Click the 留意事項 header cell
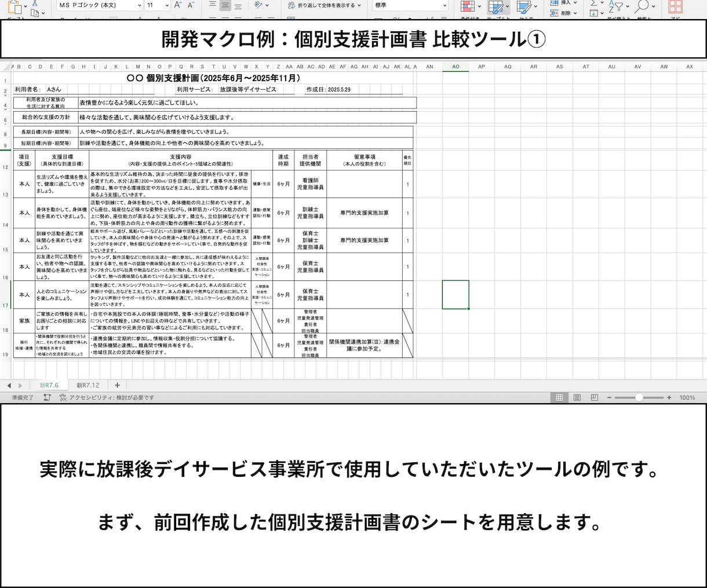This screenshot has height=588, width=707. click(x=364, y=160)
